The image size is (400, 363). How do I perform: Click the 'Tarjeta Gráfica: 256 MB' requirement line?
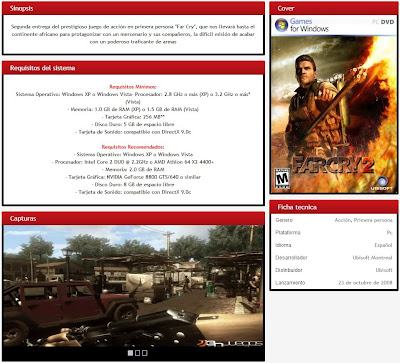pos(133,117)
